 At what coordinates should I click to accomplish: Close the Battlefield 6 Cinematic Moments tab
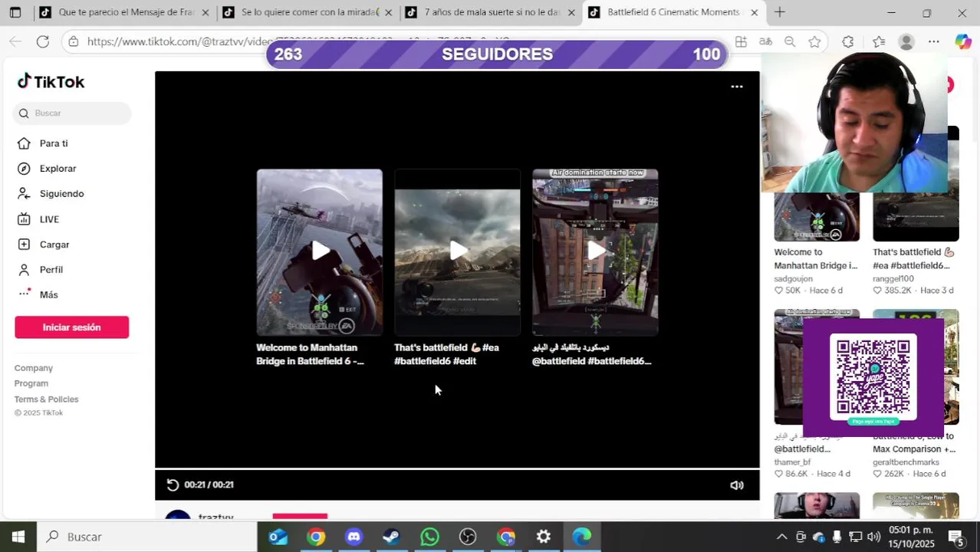tap(754, 12)
